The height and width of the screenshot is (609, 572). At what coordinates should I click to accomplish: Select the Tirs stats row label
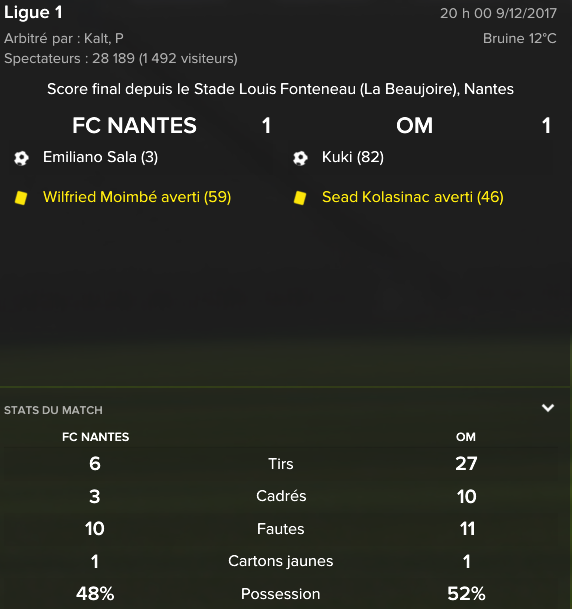point(281,464)
